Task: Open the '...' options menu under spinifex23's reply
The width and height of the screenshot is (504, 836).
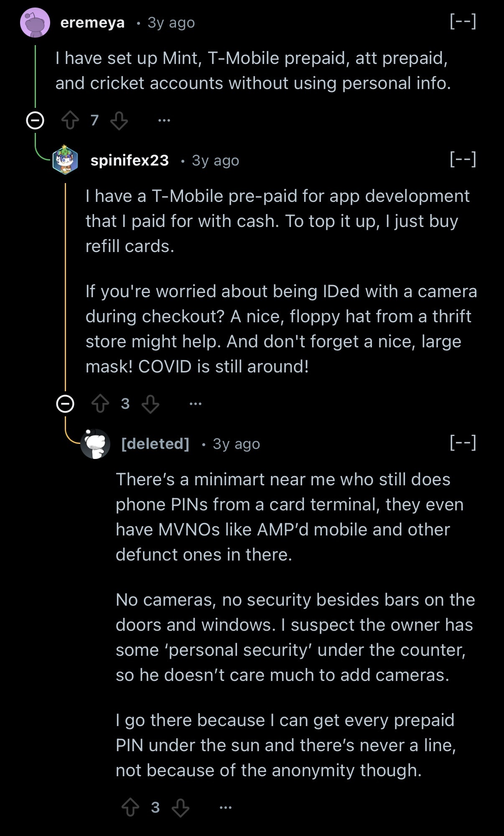Action: pos(195,403)
